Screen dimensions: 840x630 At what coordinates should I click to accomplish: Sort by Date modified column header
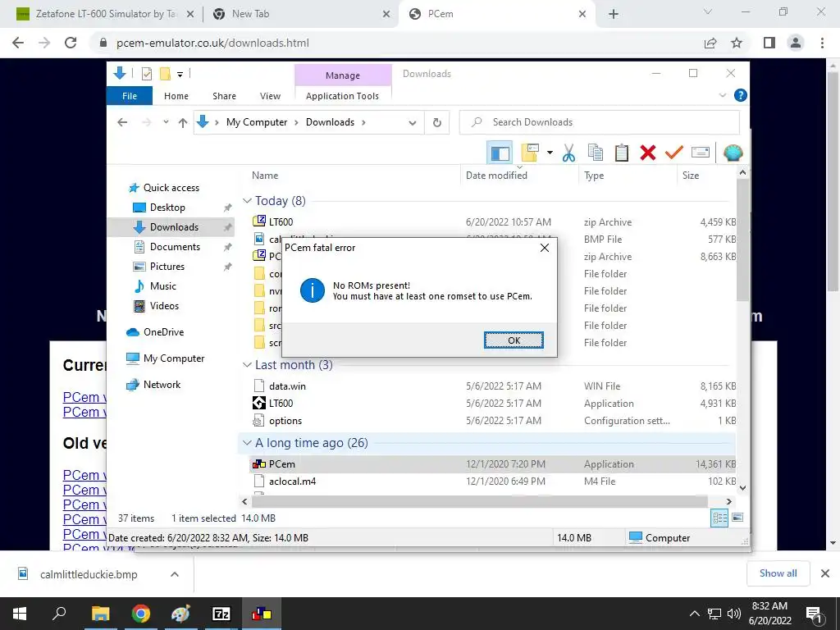pyautogui.click(x=519, y=176)
